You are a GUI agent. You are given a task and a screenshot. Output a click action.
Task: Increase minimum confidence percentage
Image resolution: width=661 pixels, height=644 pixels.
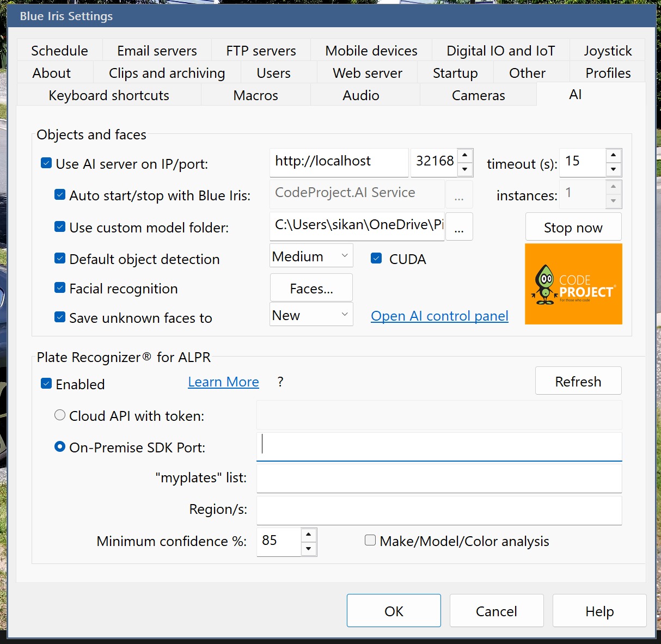pyautogui.click(x=309, y=535)
